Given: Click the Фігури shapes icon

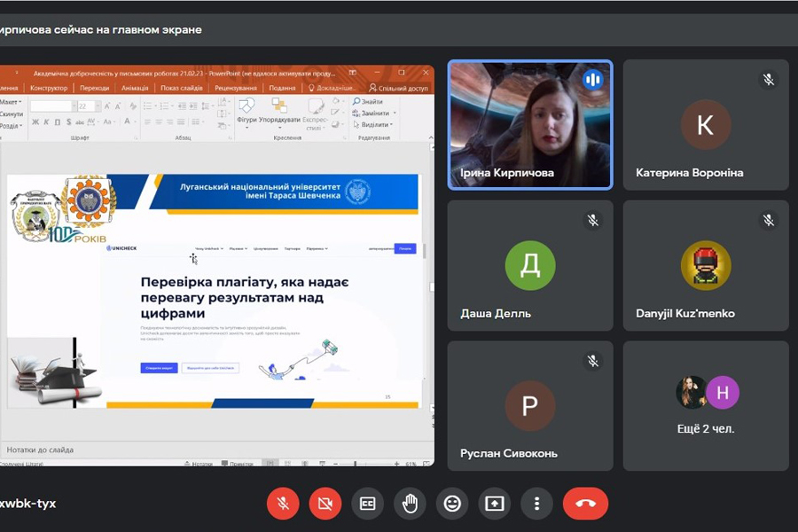Looking at the screenshot, I should tap(246, 112).
